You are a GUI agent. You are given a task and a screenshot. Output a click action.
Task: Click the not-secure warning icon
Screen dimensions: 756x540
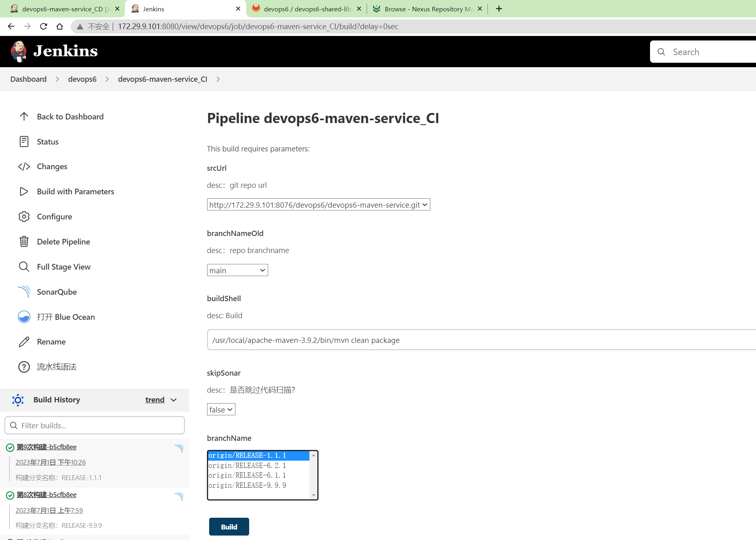coord(80,27)
